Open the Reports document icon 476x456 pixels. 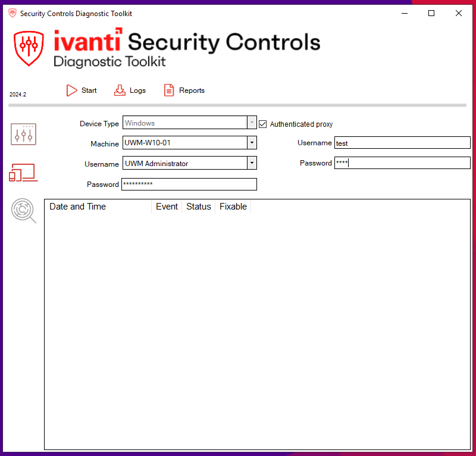click(x=169, y=90)
